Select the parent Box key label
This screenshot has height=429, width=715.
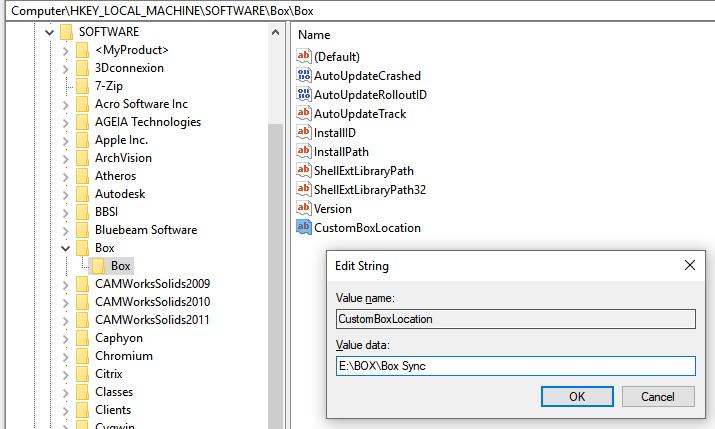point(104,248)
